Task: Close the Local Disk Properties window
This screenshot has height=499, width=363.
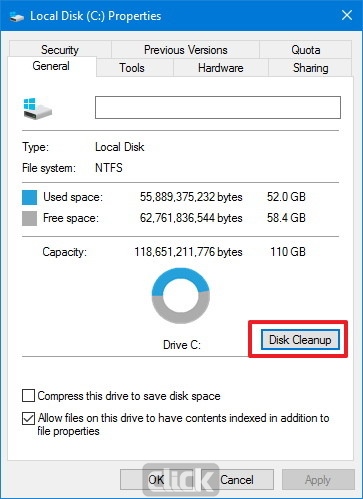Action: tap(347, 15)
